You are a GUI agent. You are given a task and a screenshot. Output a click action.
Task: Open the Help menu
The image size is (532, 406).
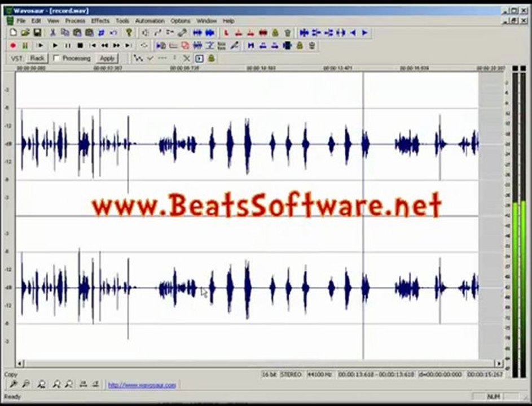tap(228, 21)
